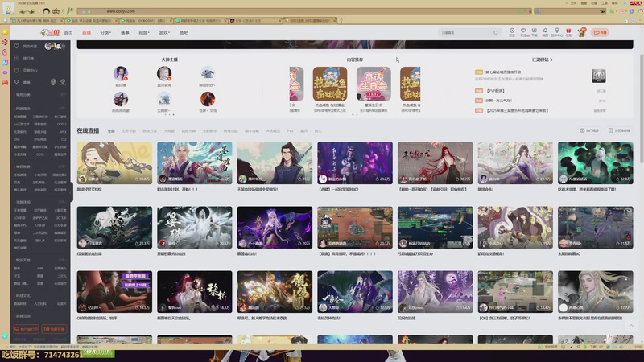This screenshot has height=362, width=644.
Task: Click the scroll-to-top arrow button
Action: coord(631,326)
